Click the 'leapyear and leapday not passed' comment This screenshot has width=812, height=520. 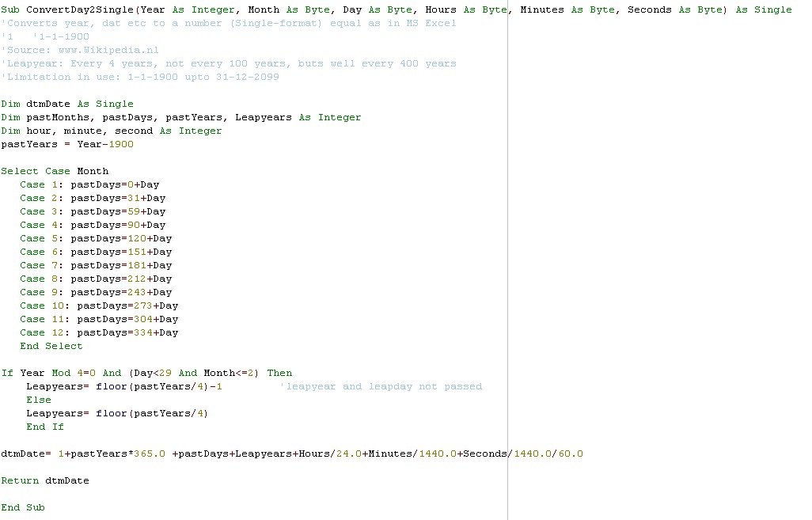click(381, 386)
